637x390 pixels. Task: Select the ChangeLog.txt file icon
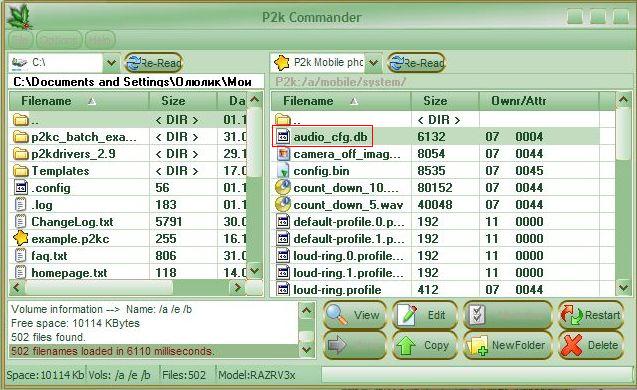(x=20, y=221)
